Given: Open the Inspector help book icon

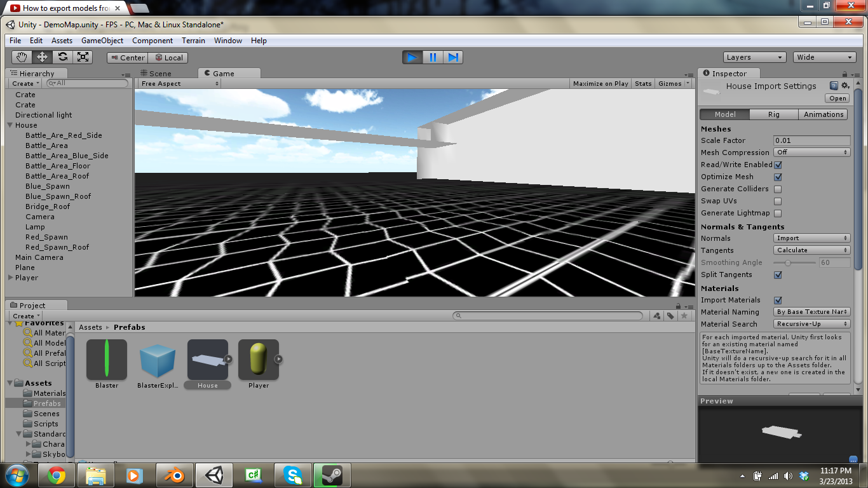Looking at the screenshot, I should pos(834,86).
